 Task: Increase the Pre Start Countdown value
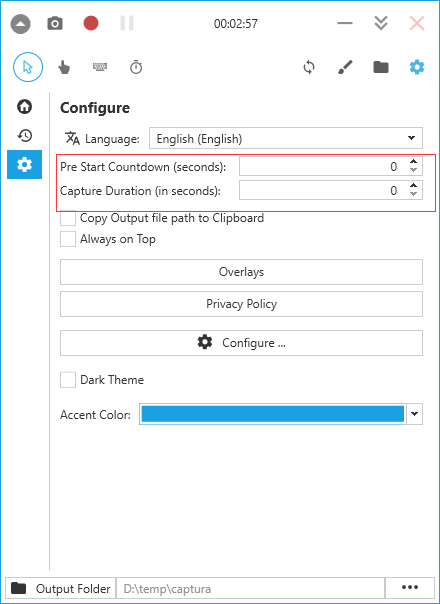413,162
